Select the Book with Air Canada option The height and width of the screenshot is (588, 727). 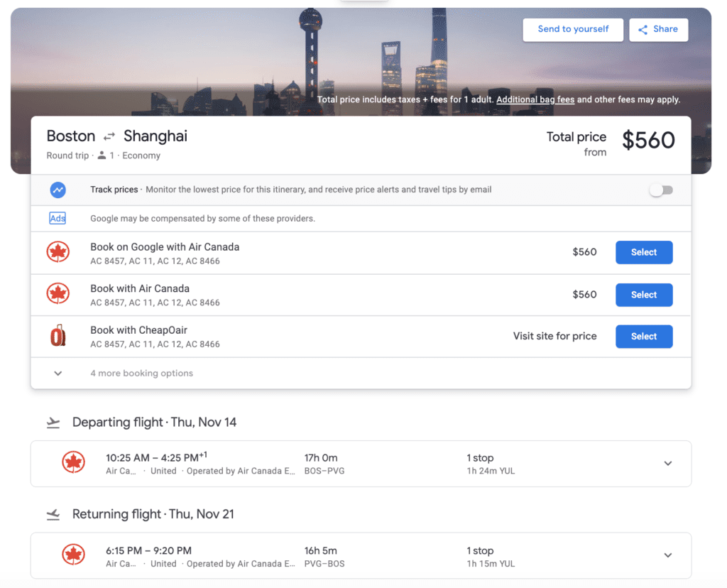[x=644, y=295]
